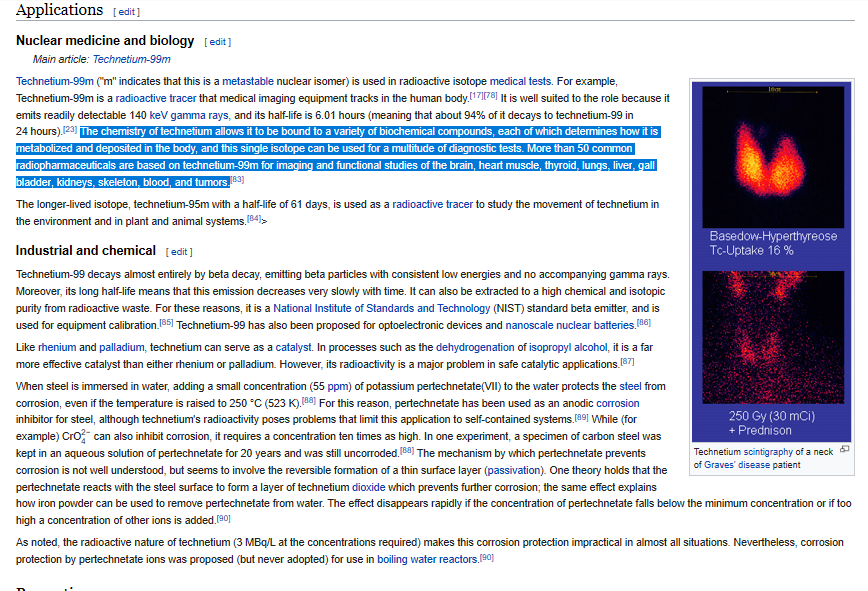Follow the Technetium-99m link starting the first paragraph

[55, 81]
